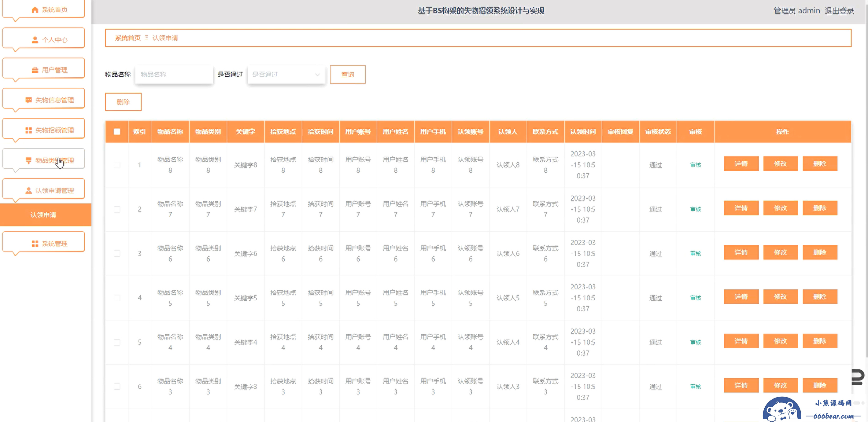Click 审核 link for row 4
The height and width of the screenshot is (422, 868).
tap(696, 298)
